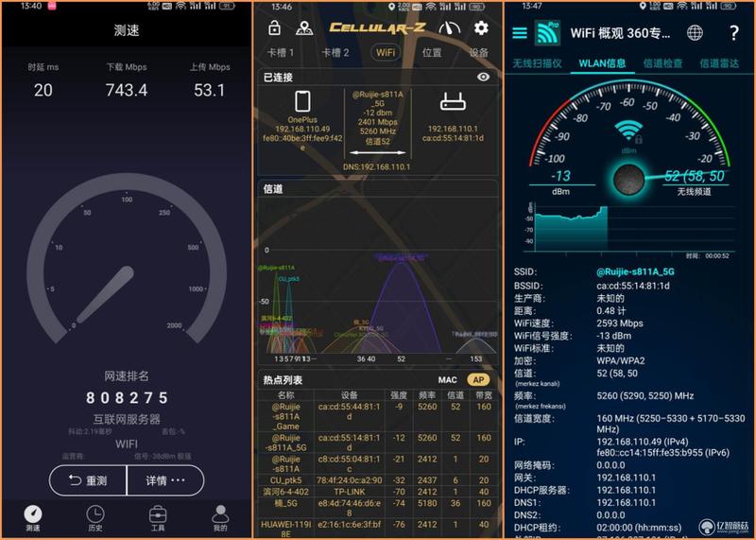Select the WLAN信息 tab
This screenshot has height=540, width=756.
(x=602, y=63)
